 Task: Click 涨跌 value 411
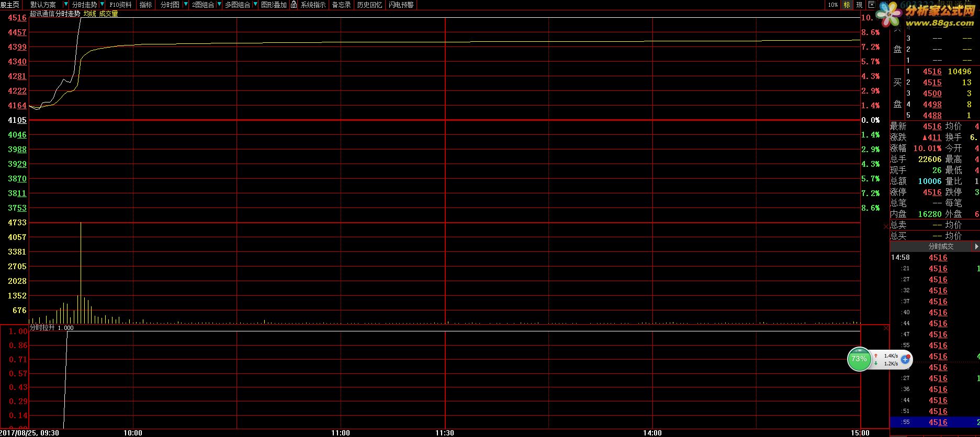click(931, 137)
